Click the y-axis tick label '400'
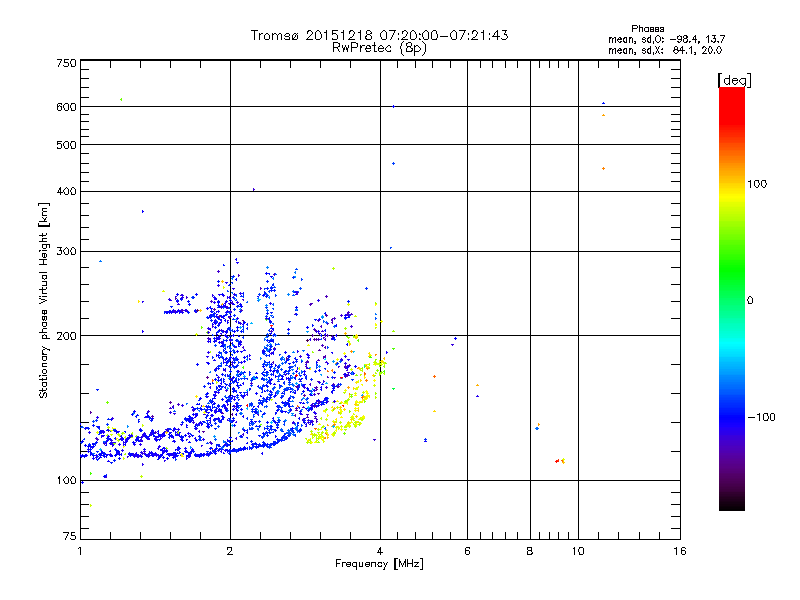 67,191
